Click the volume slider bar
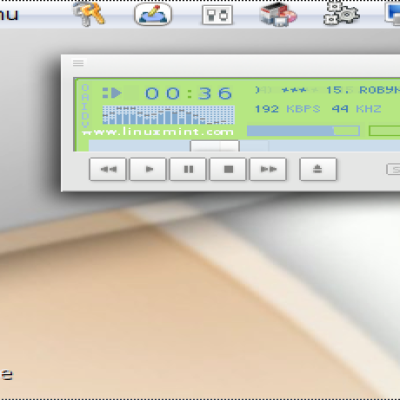This screenshot has width=400, height=400. [303, 131]
